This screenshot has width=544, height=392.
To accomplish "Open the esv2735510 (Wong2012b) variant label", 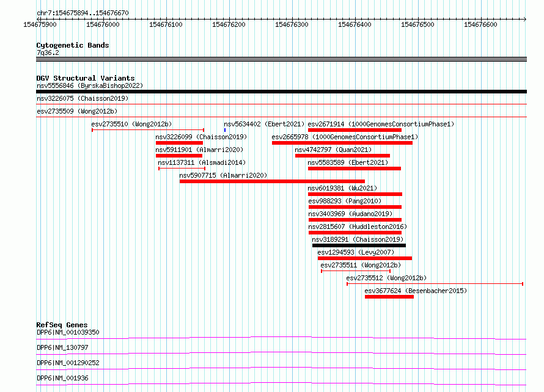I will (131, 124).
